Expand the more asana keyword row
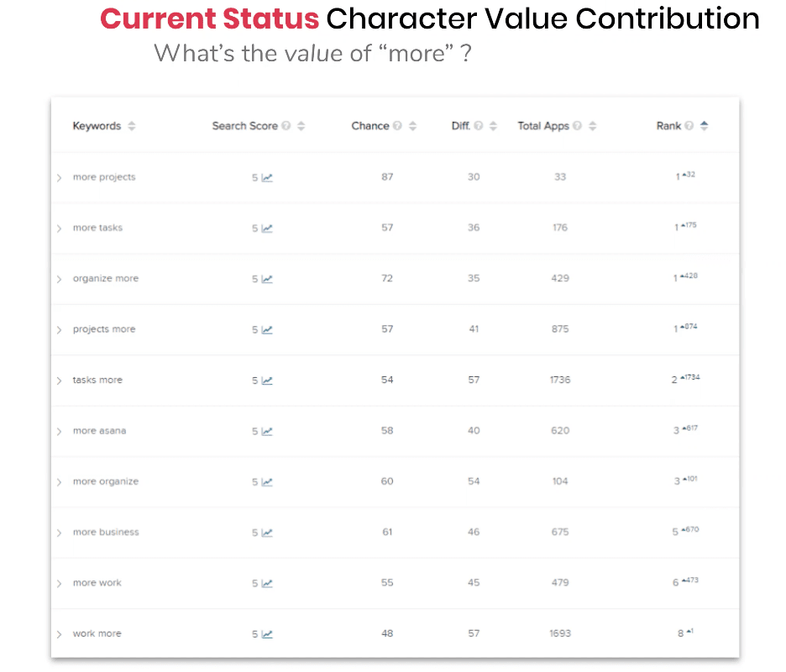786x672 pixels. [60, 432]
